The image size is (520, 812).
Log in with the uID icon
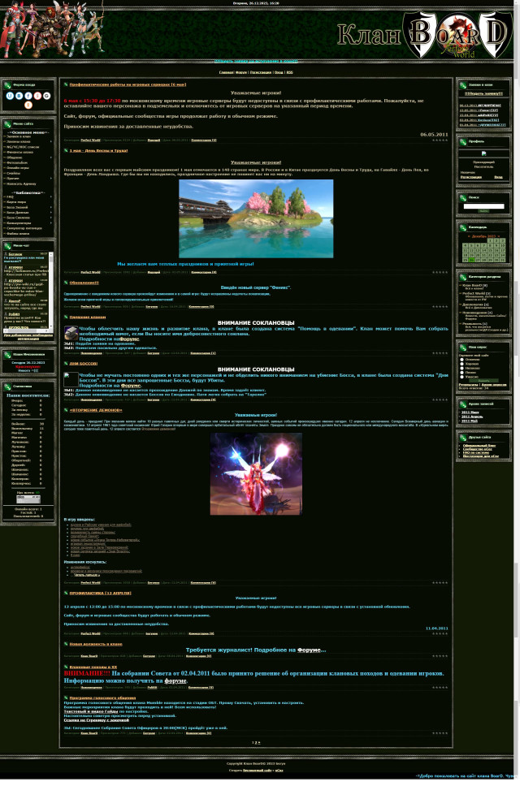tap(10, 96)
